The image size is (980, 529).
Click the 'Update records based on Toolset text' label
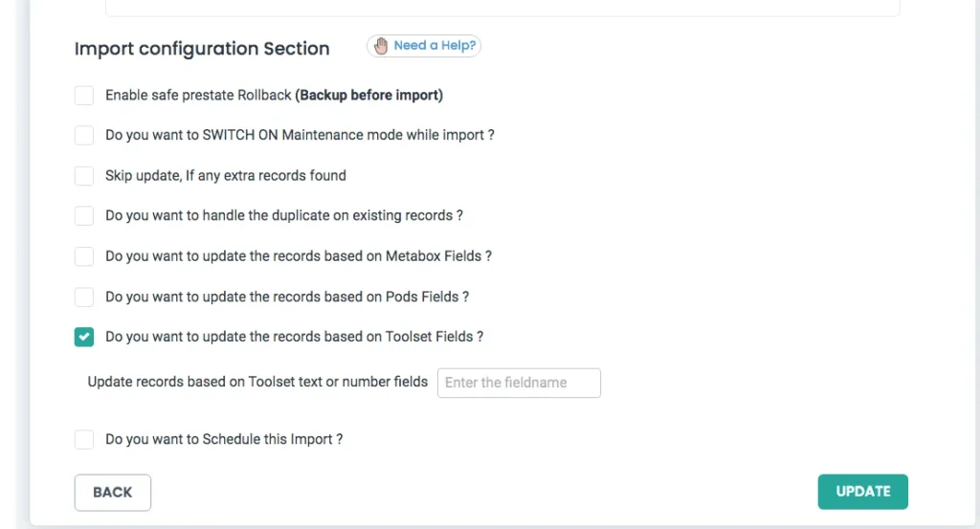pyautogui.click(x=257, y=382)
